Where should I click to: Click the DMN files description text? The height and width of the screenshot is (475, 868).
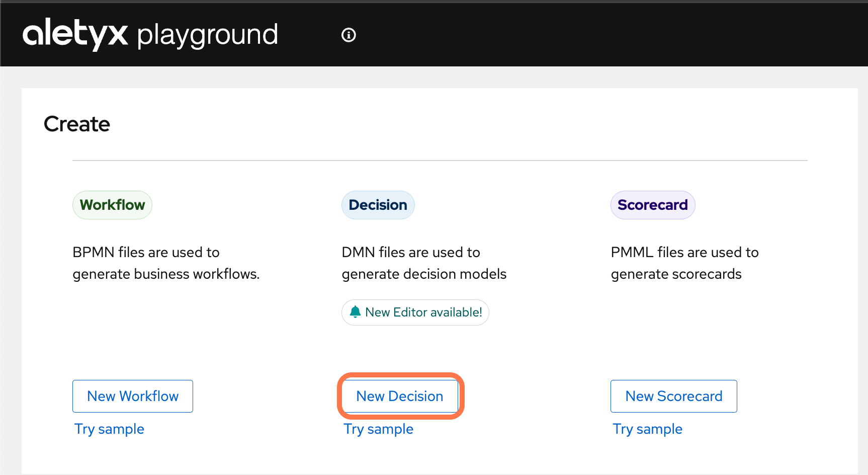pyautogui.click(x=423, y=263)
